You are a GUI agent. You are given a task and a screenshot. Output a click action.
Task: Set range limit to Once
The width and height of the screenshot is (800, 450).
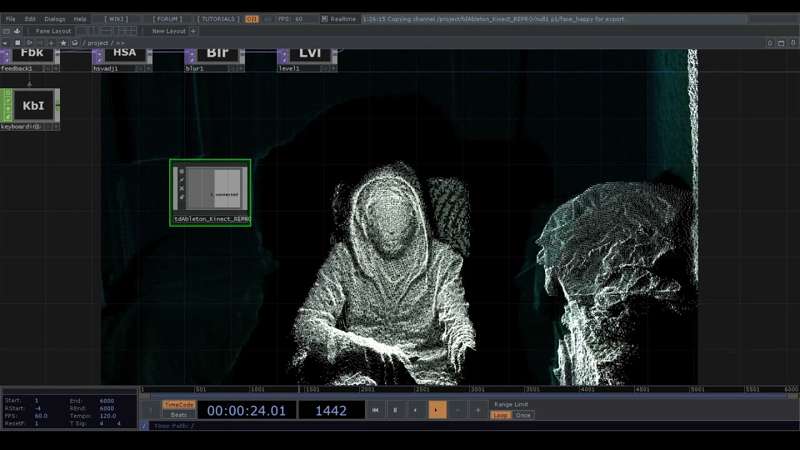tap(523, 415)
